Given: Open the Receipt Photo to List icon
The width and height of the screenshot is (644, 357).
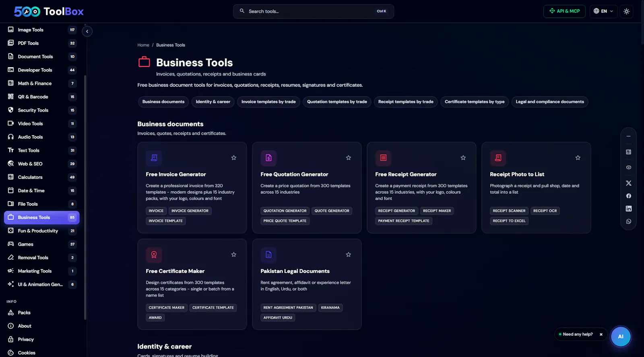Looking at the screenshot, I should pyautogui.click(x=498, y=158).
